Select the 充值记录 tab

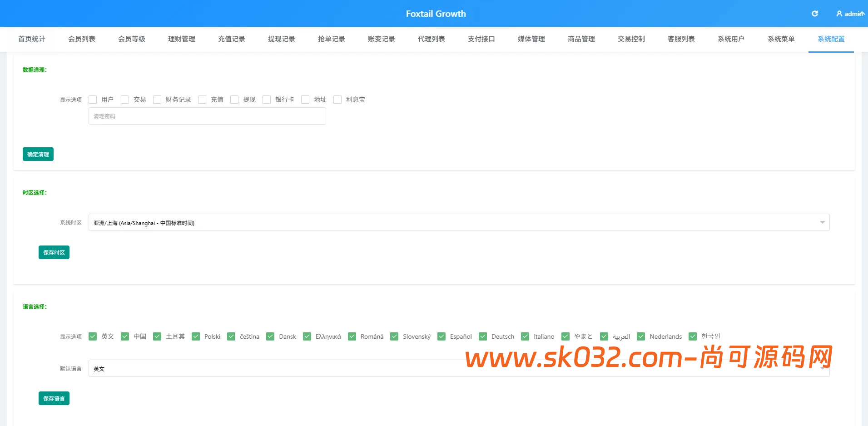point(232,39)
